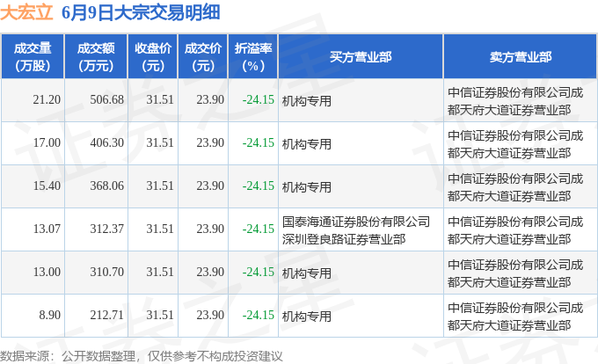598x364 pixels.
Task: Click the 数据来源 disclaimer footer text
Action: 142,356
